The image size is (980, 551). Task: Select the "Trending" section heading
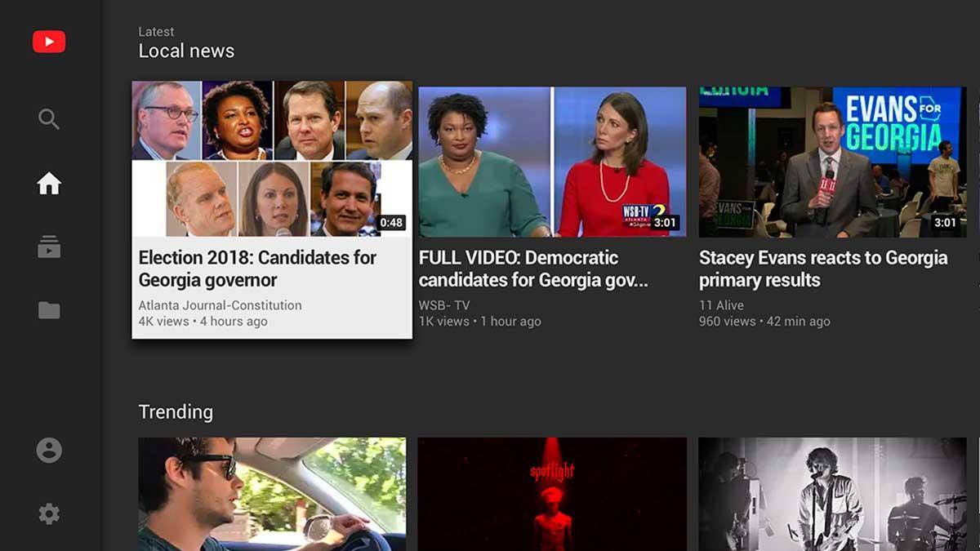176,412
